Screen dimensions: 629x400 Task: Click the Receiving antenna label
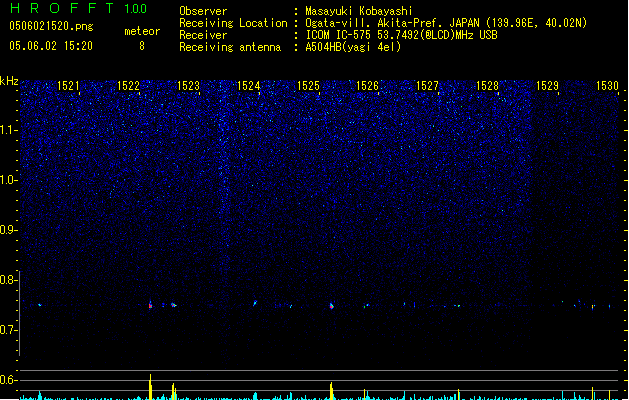coord(230,47)
